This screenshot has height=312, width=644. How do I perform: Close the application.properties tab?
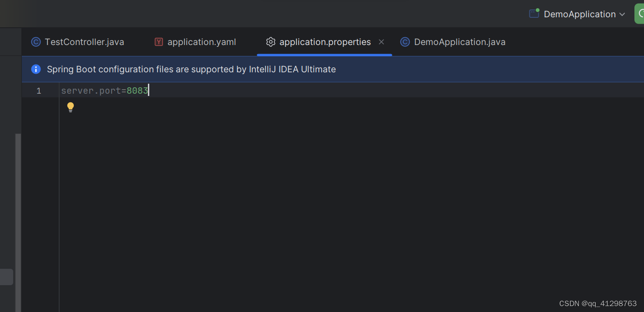point(381,42)
